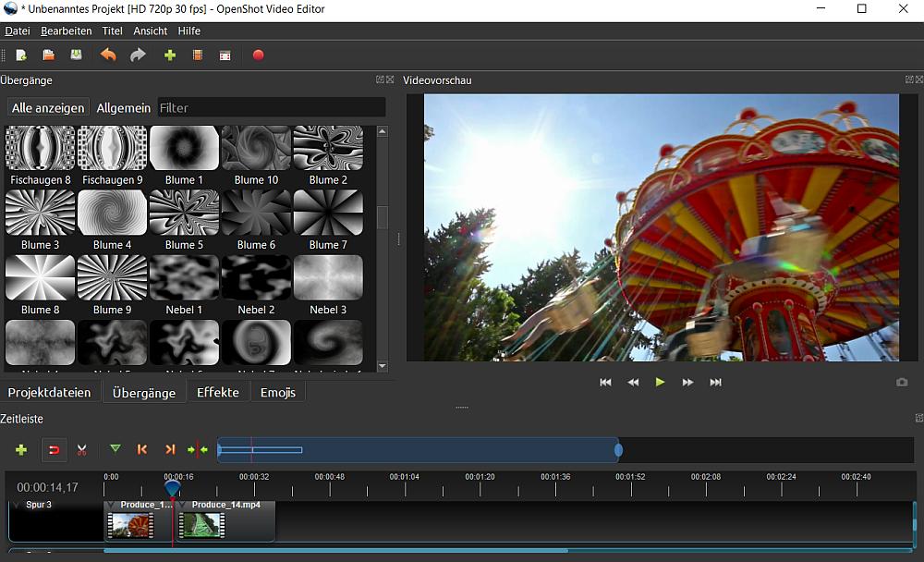Click the timeline horizontal scrollbar

(336, 551)
